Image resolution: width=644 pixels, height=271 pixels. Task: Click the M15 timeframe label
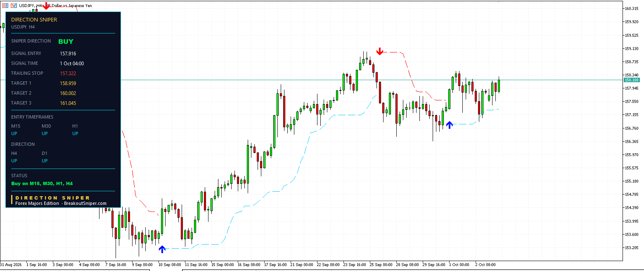(16, 126)
